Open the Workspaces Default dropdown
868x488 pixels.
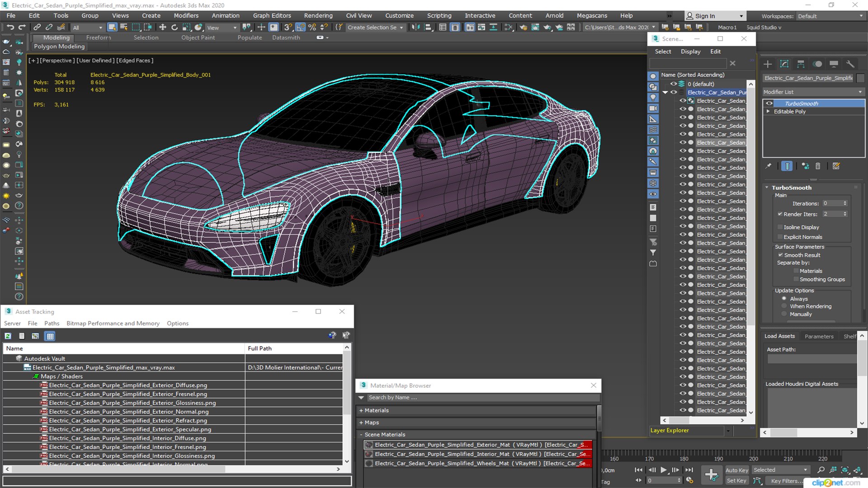(830, 16)
